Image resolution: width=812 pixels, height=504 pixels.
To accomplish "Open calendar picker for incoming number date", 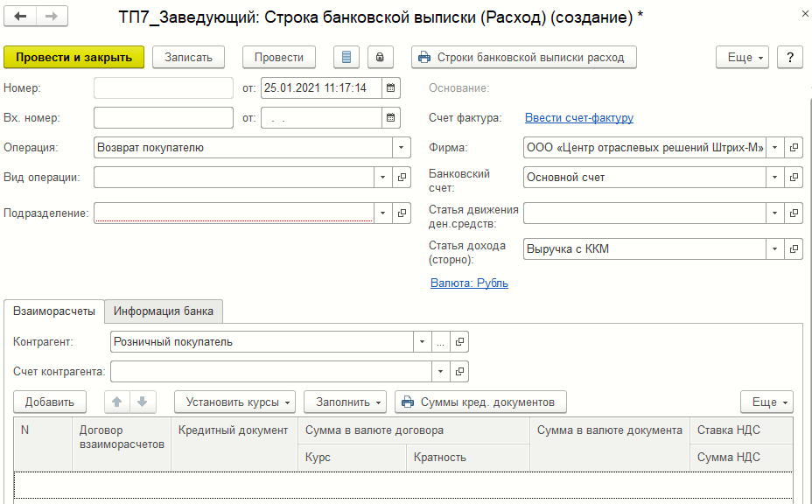I will point(391,117).
